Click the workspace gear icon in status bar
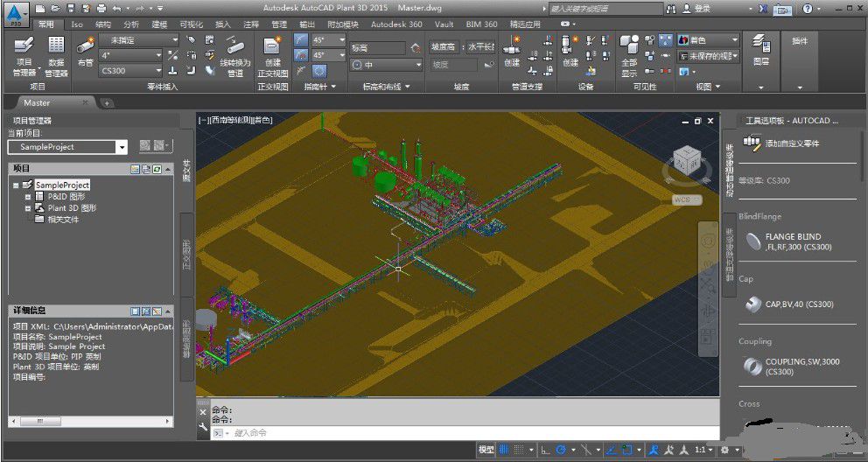Viewport: 868px width, 462px height. point(724,450)
